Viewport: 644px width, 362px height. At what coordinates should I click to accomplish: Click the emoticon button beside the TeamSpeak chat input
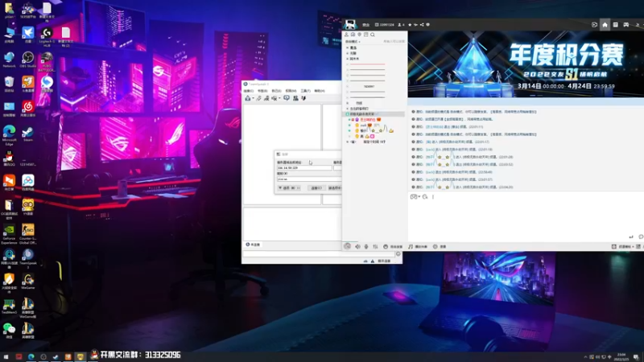pos(398,254)
